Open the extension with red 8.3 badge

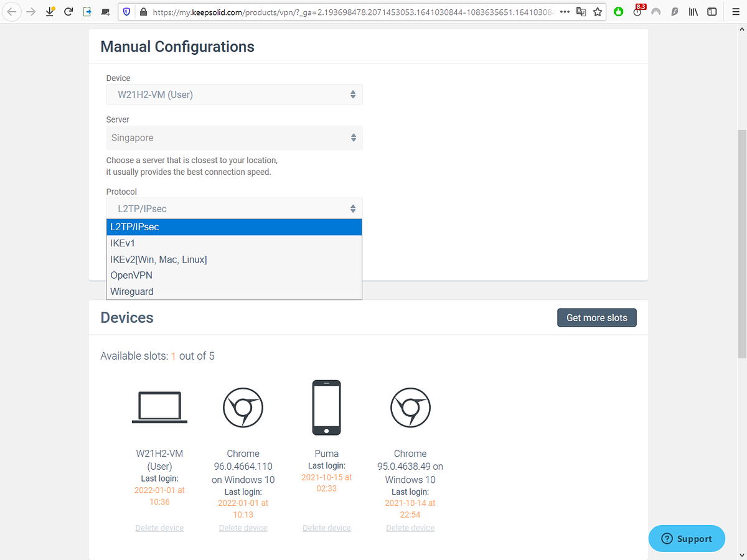click(638, 11)
